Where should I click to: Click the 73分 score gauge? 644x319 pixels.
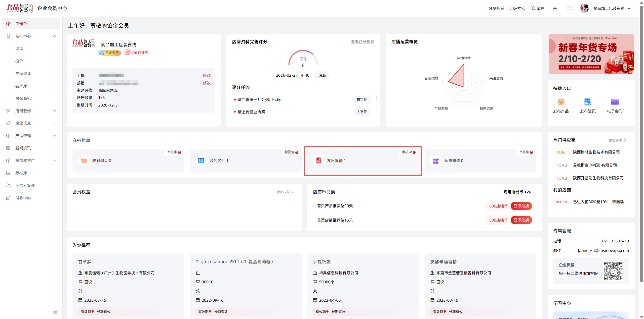(x=303, y=60)
